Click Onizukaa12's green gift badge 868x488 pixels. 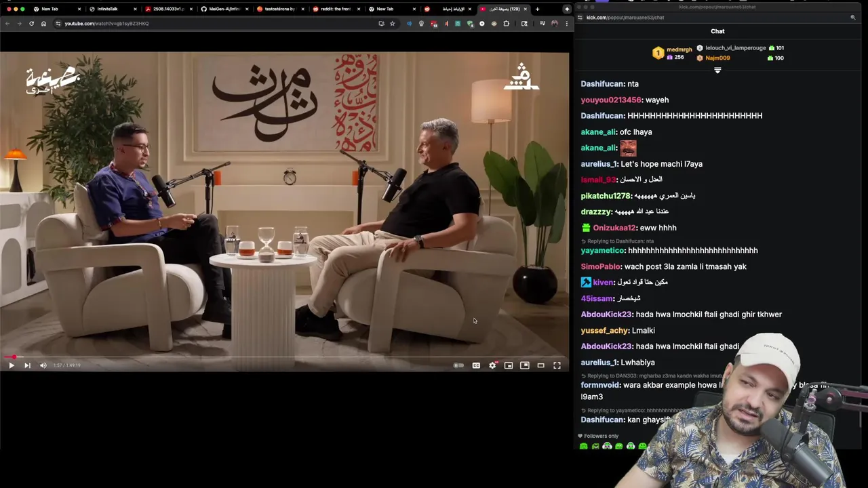[x=585, y=228]
